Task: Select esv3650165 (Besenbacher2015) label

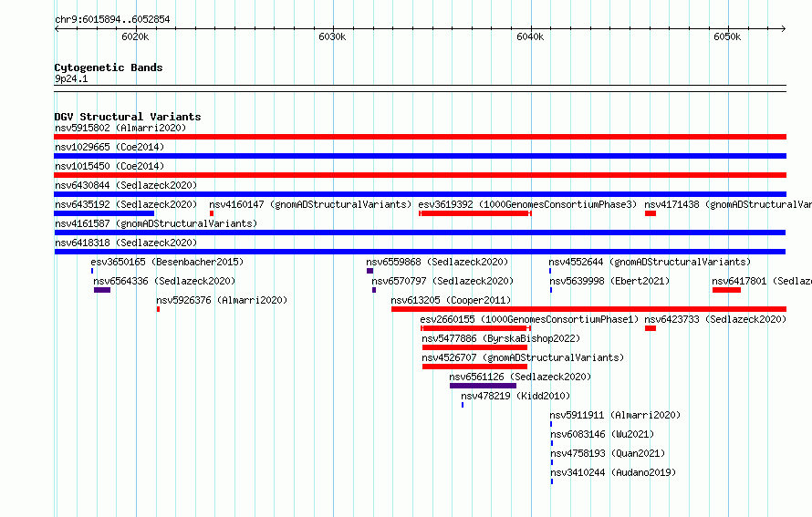Action: click(x=167, y=262)
